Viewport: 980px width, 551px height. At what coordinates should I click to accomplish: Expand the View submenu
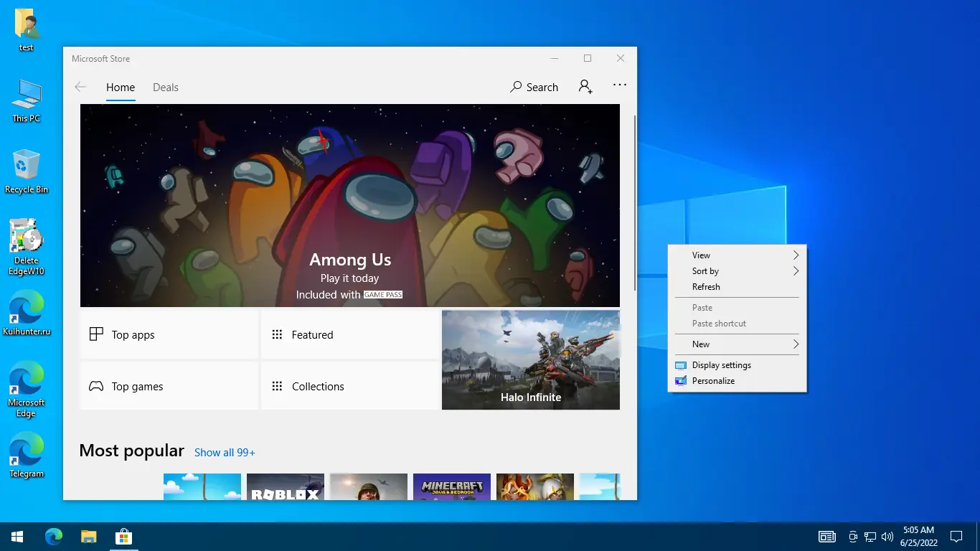coord(737,255)
